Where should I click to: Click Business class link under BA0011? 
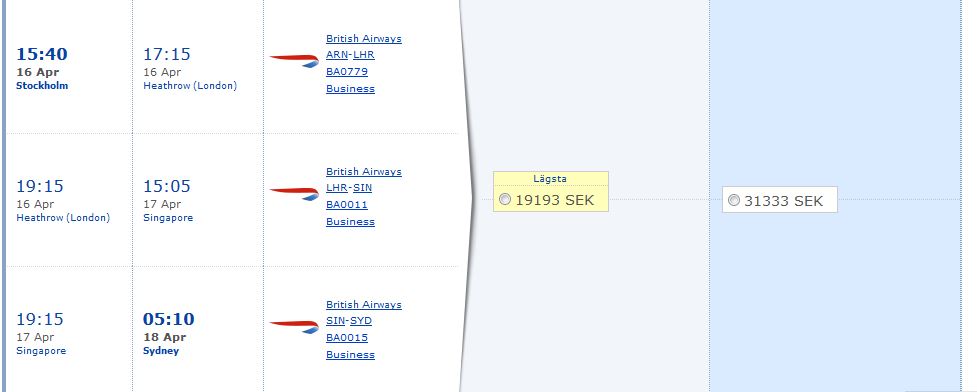pyautogui.click(x=350, y=221)
